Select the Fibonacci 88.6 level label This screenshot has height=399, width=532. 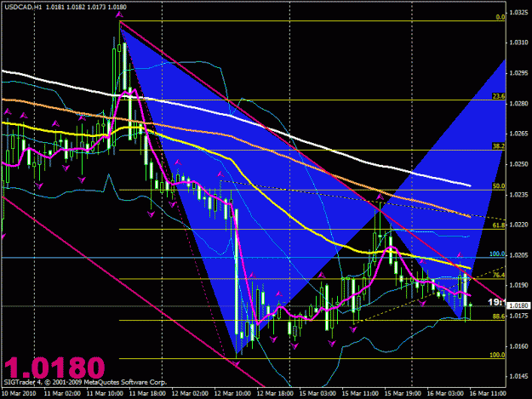[499, 316]
